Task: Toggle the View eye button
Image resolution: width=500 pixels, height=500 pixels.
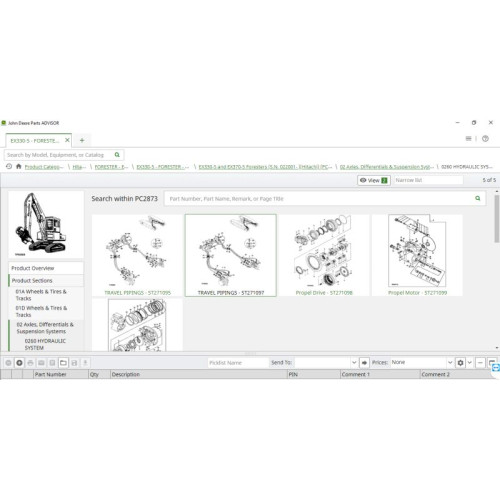Action: tap(374, 180)
